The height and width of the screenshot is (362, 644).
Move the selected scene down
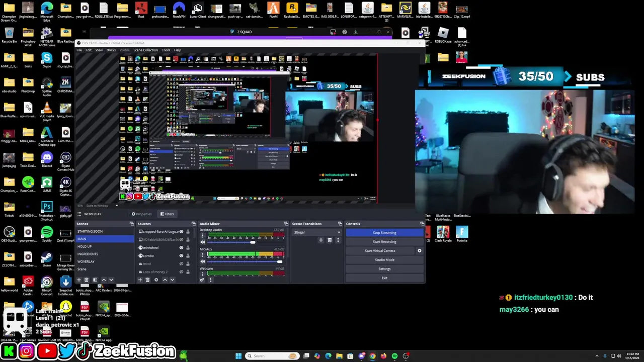pos(111,280)
